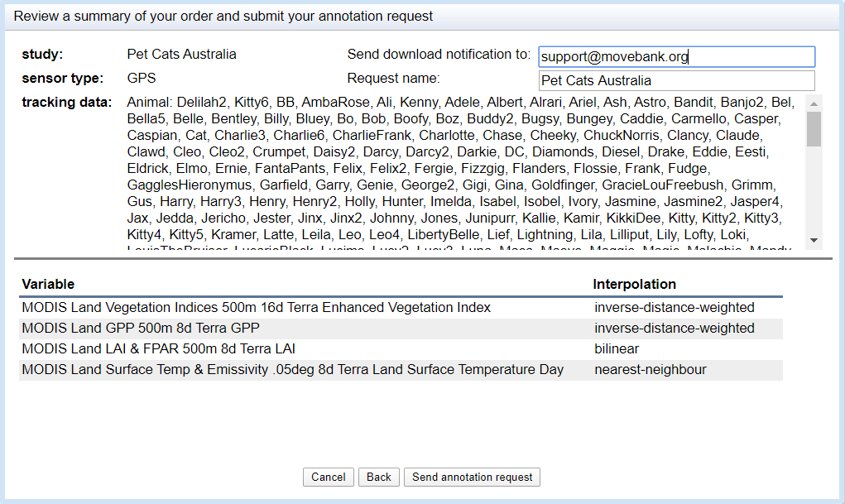Click the tracking data scroll down arrow
The image size is (845, 504).
(814, 240)
